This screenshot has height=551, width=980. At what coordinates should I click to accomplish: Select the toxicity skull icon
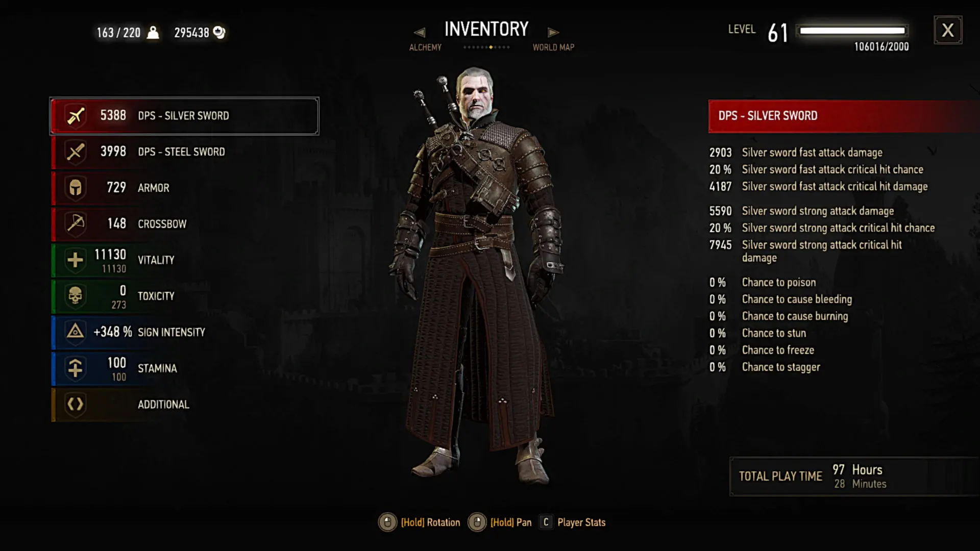76,296
